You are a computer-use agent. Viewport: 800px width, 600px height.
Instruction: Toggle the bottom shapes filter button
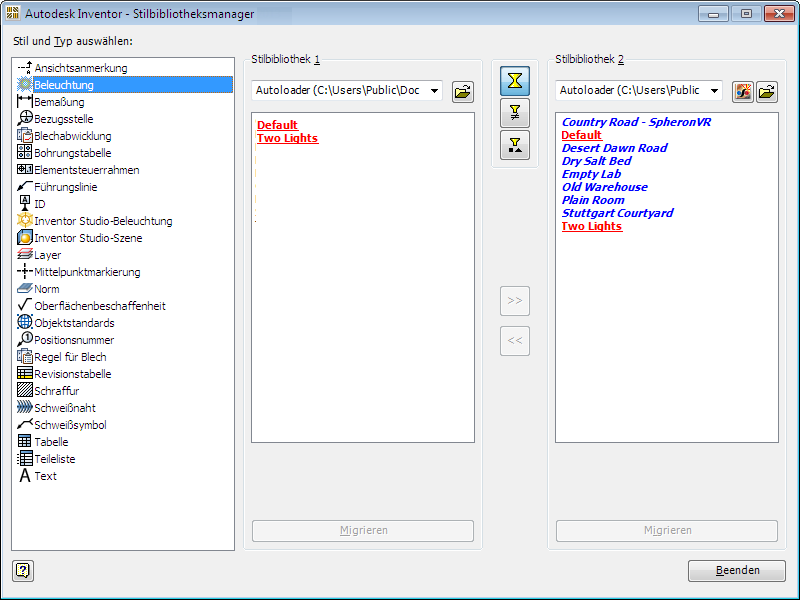(x=515, y=145)
